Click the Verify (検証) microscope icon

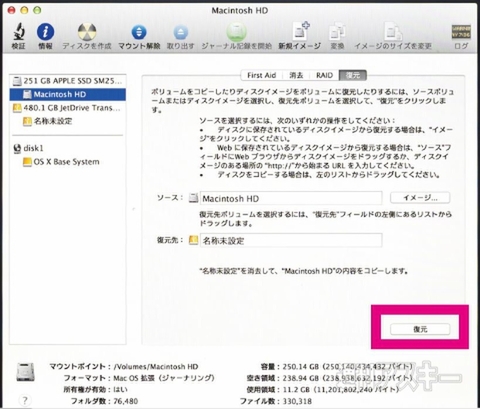19,32
